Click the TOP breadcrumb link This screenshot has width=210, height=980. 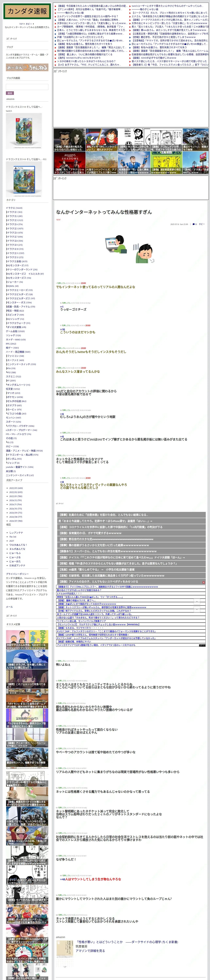pos(21,24)
